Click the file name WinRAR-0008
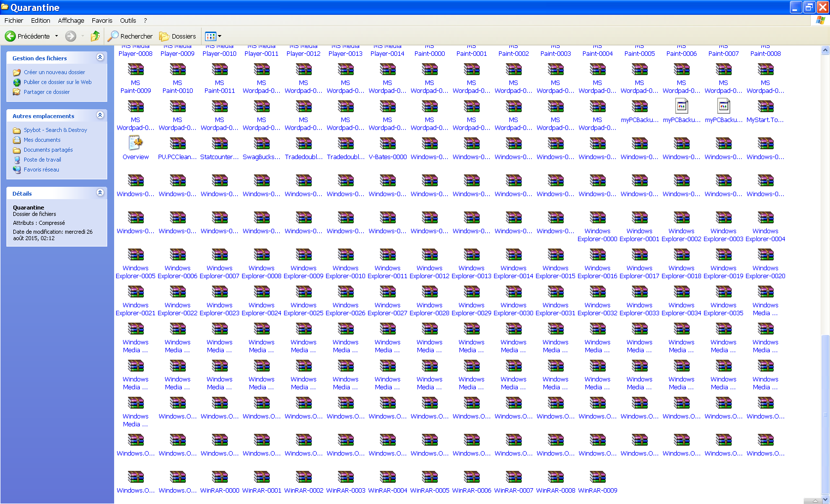The image size is (830, 504). tap(555, 491)
